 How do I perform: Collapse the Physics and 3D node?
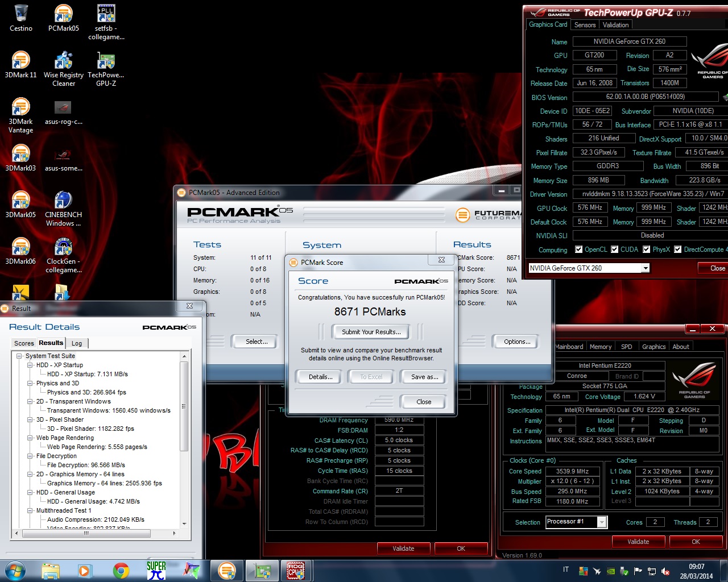30,384
